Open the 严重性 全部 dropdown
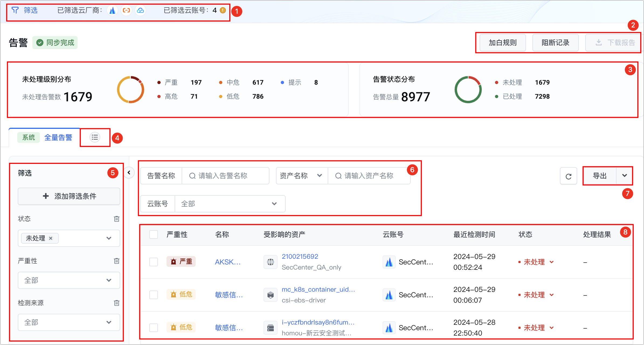Image resolution: width=644 pixels, height=345 pixels. coord(69,280)
